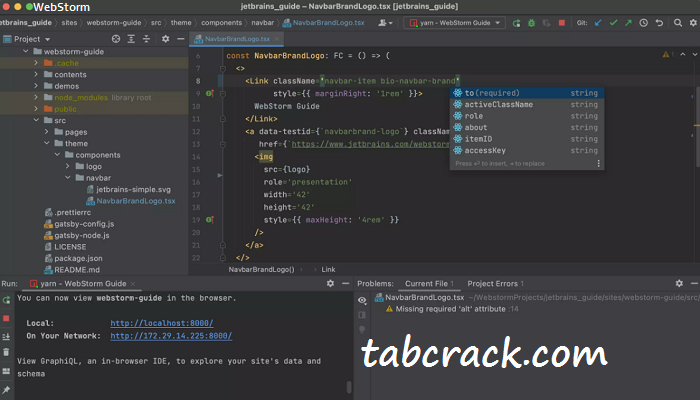Viewport: 700px width, 400px height.
Task: Expand all nodes in the Project panel
Action: (x=131, y=39)
